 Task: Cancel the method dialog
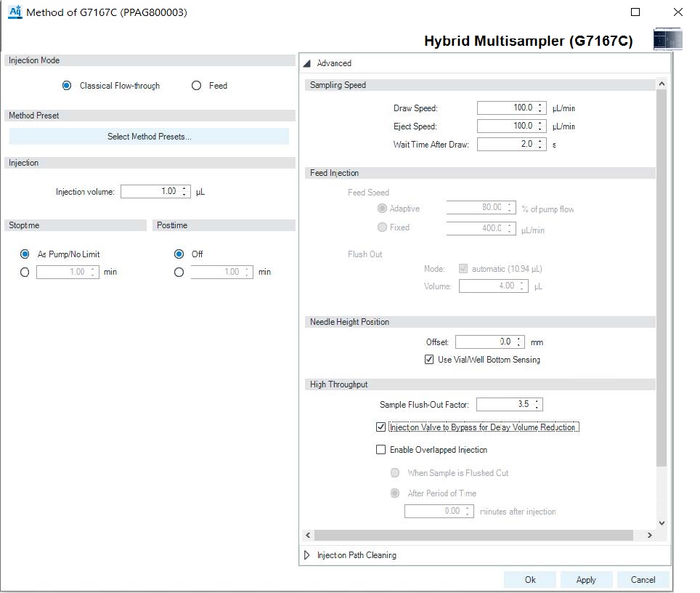coord(643,579)
